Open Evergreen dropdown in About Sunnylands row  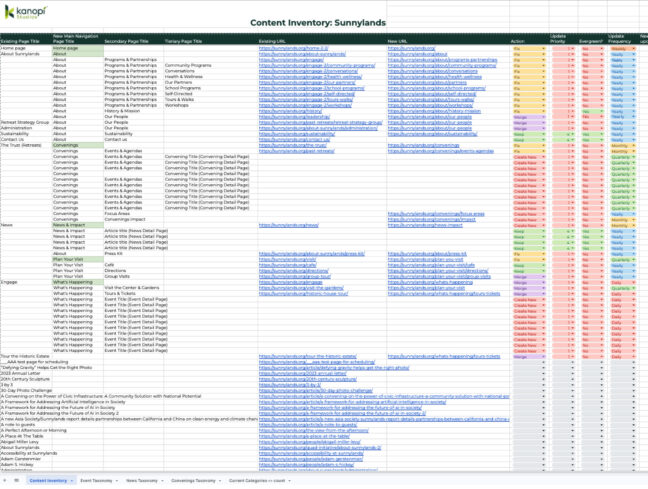pyautogui.click(x=601, y=54)
